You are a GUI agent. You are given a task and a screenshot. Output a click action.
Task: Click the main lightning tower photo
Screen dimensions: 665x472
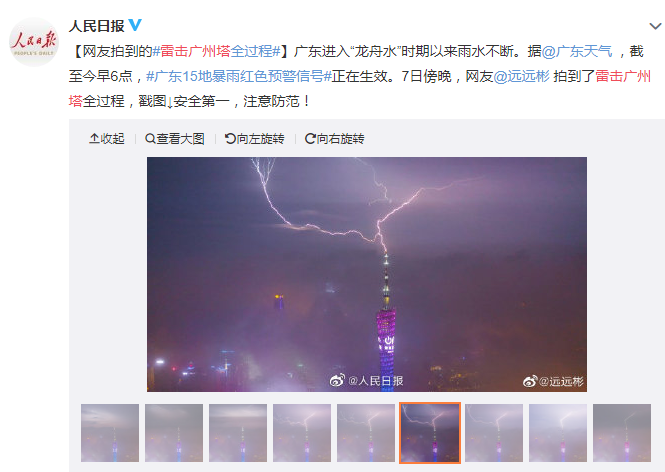tap(367, 274)
